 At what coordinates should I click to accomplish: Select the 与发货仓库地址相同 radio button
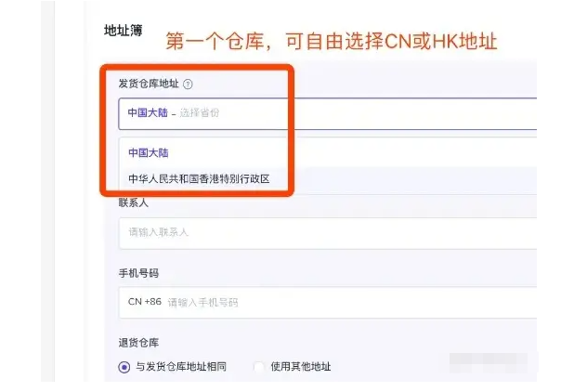(124, 367)
